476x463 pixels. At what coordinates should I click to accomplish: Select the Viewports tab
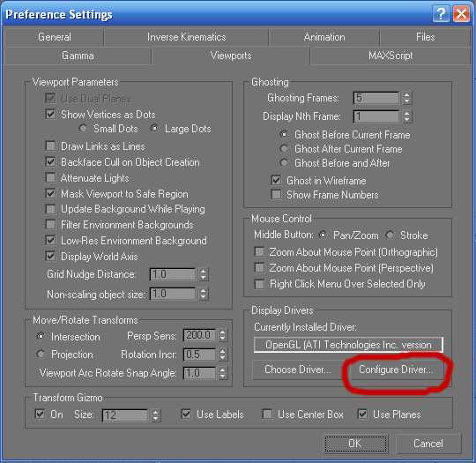click(231, 56)
